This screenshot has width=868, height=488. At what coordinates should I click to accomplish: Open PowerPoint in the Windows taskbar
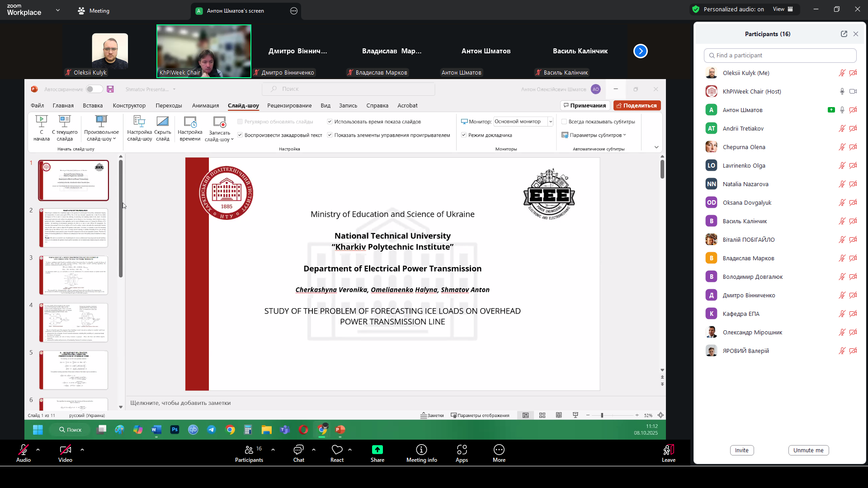click(x=340, y=430)
